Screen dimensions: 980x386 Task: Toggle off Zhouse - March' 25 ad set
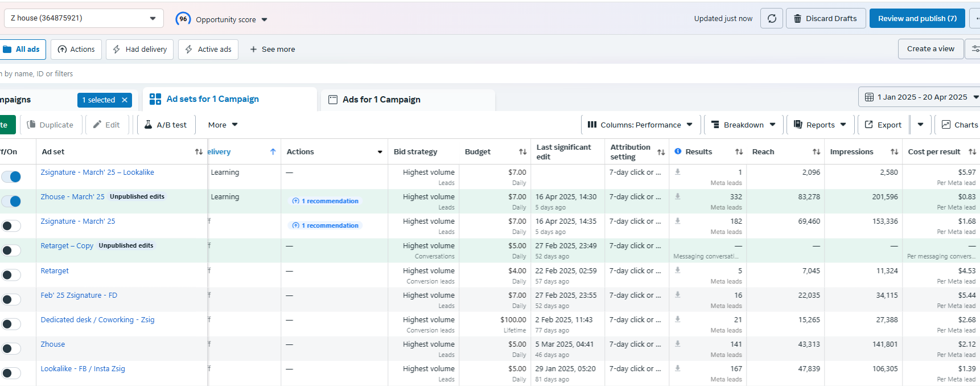coord(11,202)
